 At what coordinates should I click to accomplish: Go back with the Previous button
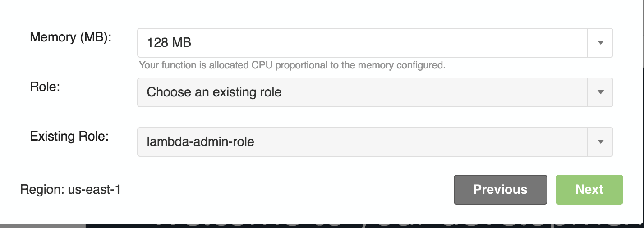pyautogui.click(x=500, y=189)
